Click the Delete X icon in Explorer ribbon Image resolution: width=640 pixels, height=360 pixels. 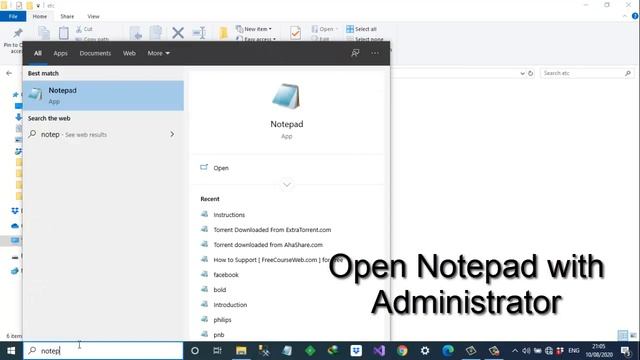[x=178, y=33]
